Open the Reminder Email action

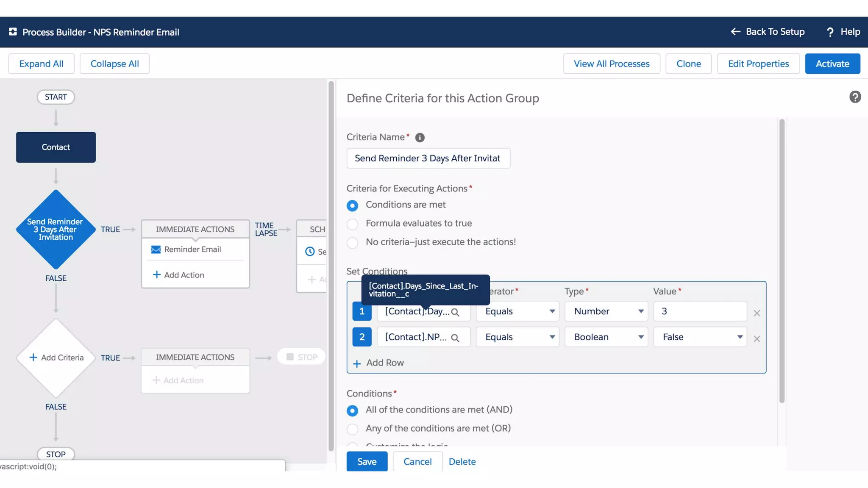(x=192, y=249)
